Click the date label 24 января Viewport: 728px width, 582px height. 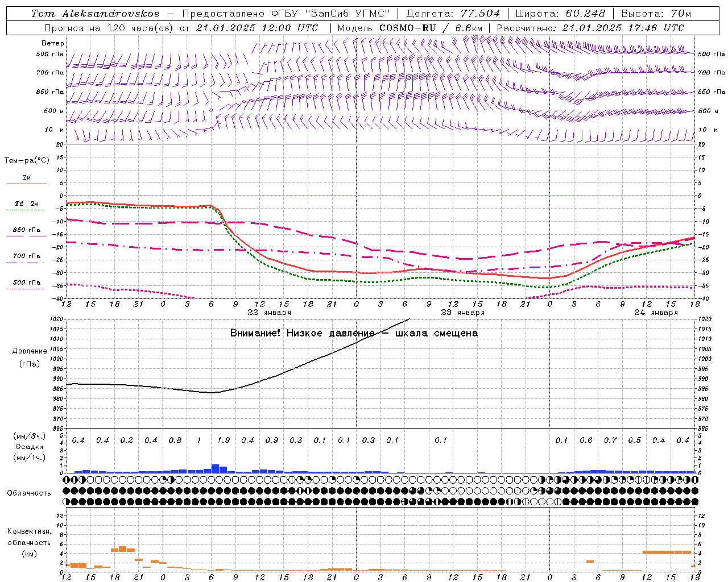(656, 313)
